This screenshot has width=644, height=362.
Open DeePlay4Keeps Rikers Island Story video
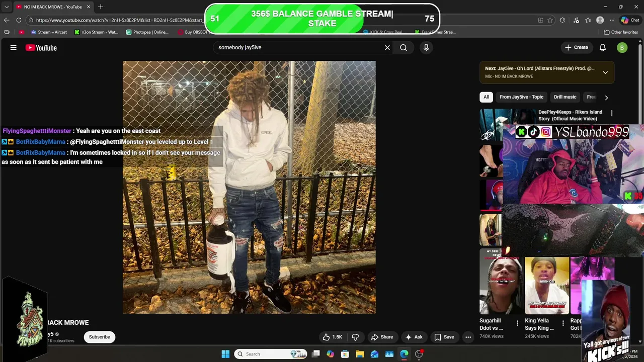pyautogui.click(x=570, y=115)
